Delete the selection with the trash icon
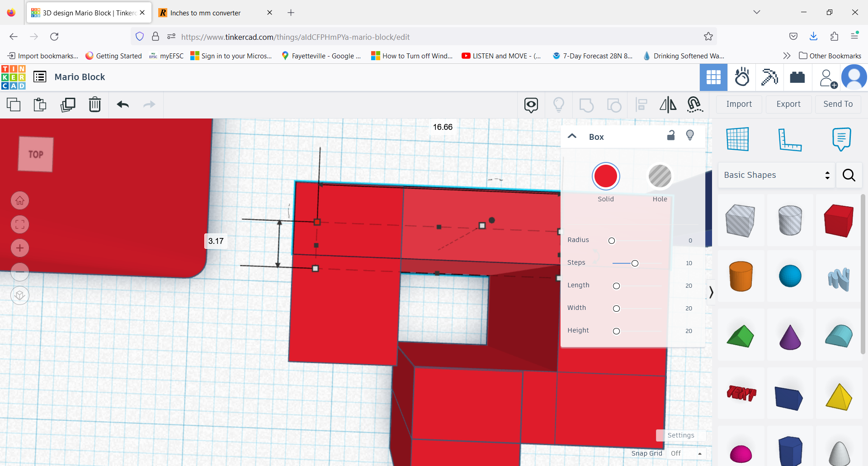Screen dimensions: 868x466 click(95, 105)
